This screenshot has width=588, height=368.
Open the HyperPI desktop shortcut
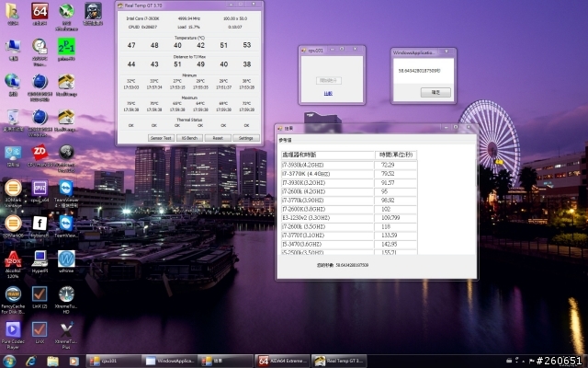pyautogui.click(x=40, y=259)
